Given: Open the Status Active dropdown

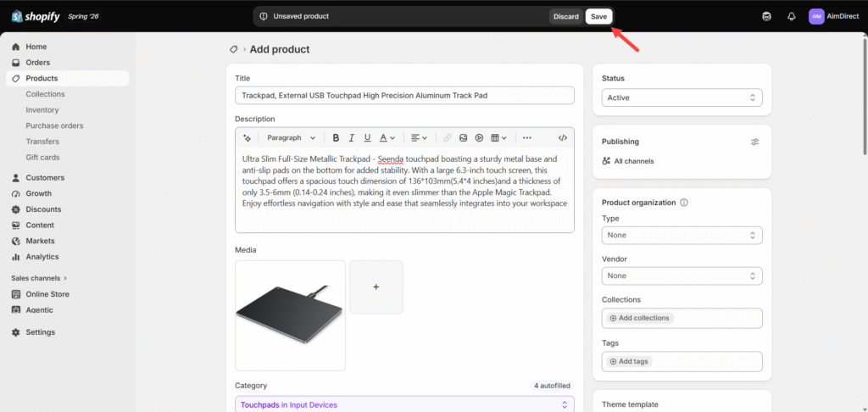Looking at the screenshot, I should [x=682, y=97].
